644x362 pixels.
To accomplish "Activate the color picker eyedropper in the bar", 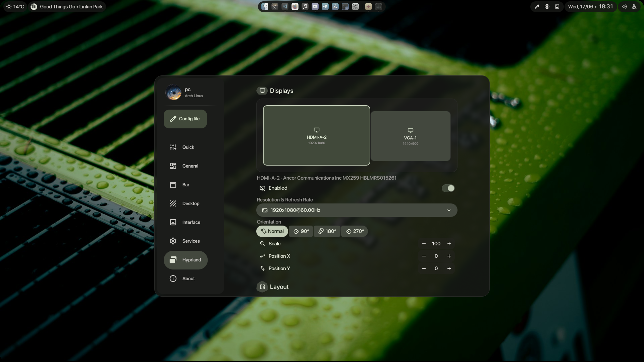I will pos(537,7).
